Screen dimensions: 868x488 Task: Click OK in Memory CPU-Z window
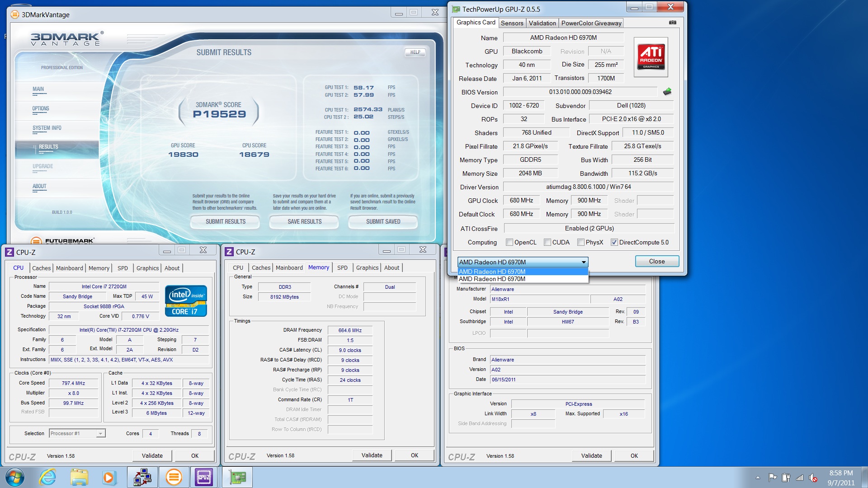click(415, 455)
